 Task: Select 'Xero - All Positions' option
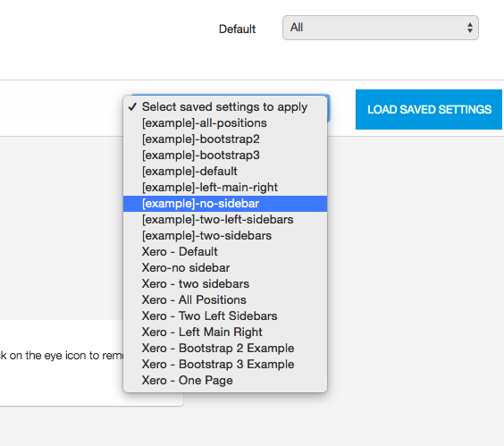225,300
